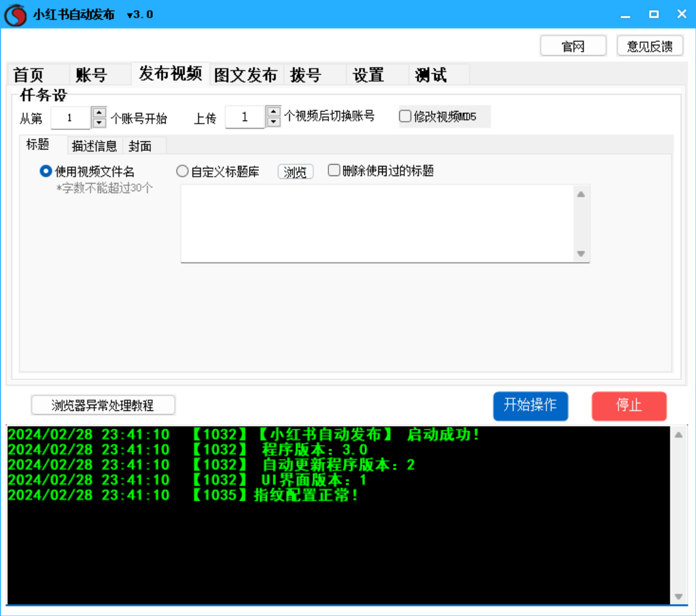Maximize the 小红书自动发布 window
696x616 pixels.
tap(654, 15)
